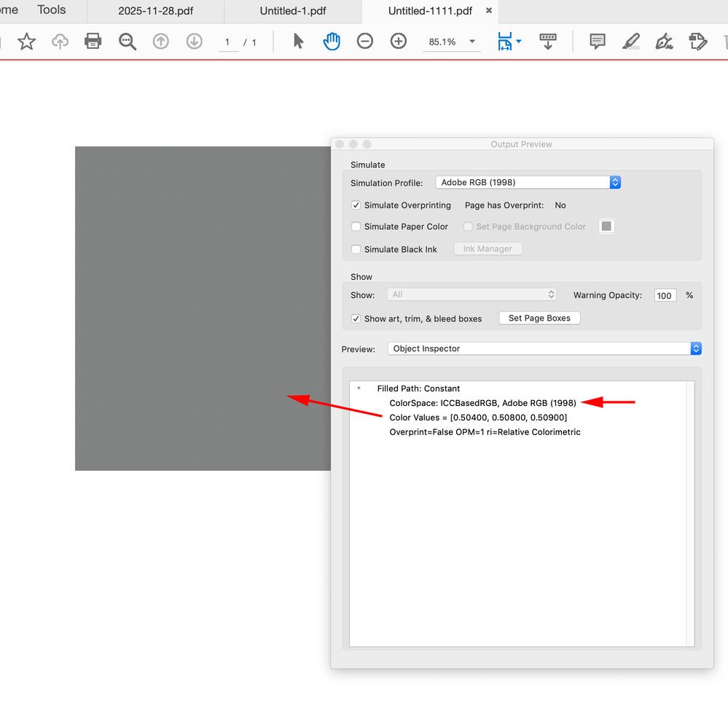Image resolution: width=728 pixels, height=709 pixels.
Task: Select the arrow selection tool
Action: point(298,42)
